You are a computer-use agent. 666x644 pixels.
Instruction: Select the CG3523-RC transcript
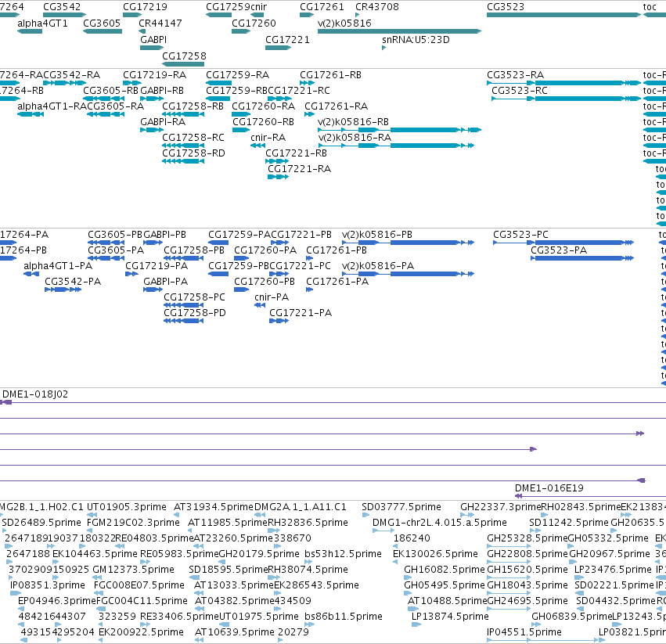pyautogui.click(x=566, y=99)
